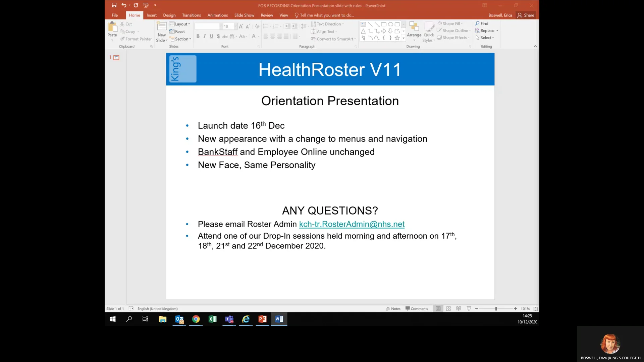Open the Transitions ribbon tab
This screenshot has width=644, height=362.
(x=192, y=15)
